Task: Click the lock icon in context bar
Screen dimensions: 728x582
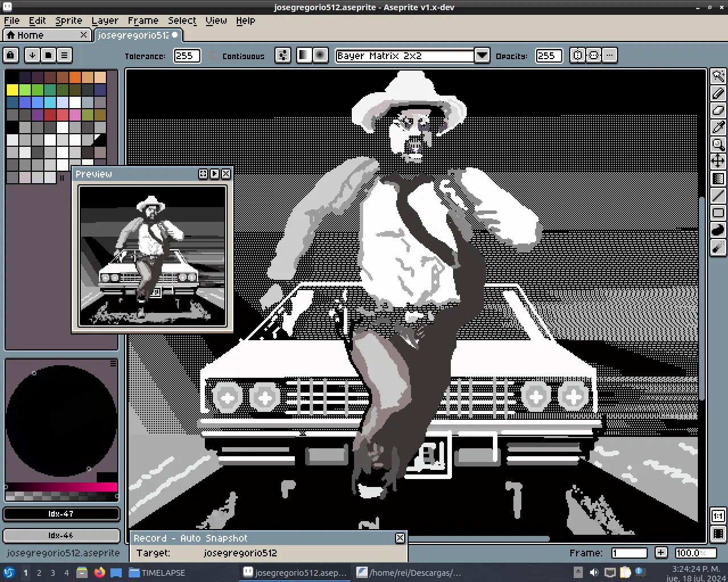Action: click(11, 55)
